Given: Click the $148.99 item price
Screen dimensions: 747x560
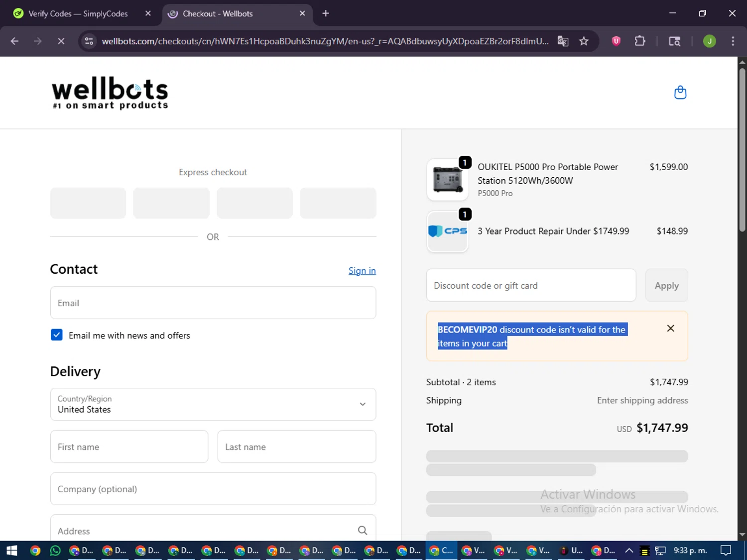Looking at the screenshot, I should point(672,231).
